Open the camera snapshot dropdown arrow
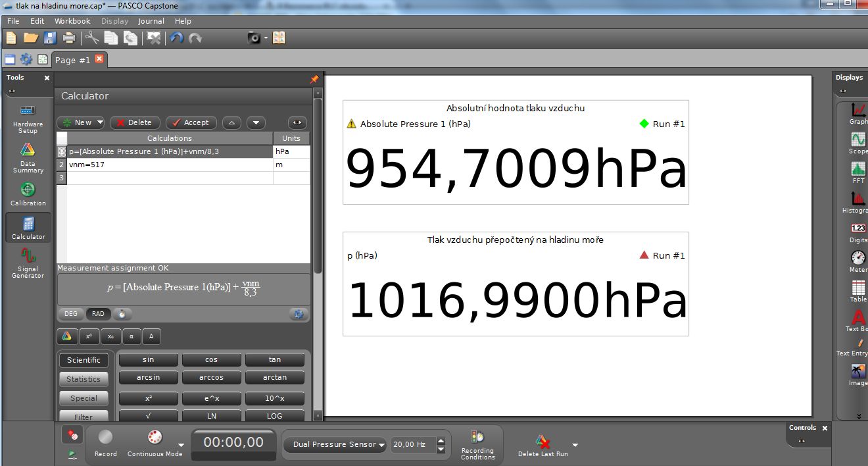 266,38
